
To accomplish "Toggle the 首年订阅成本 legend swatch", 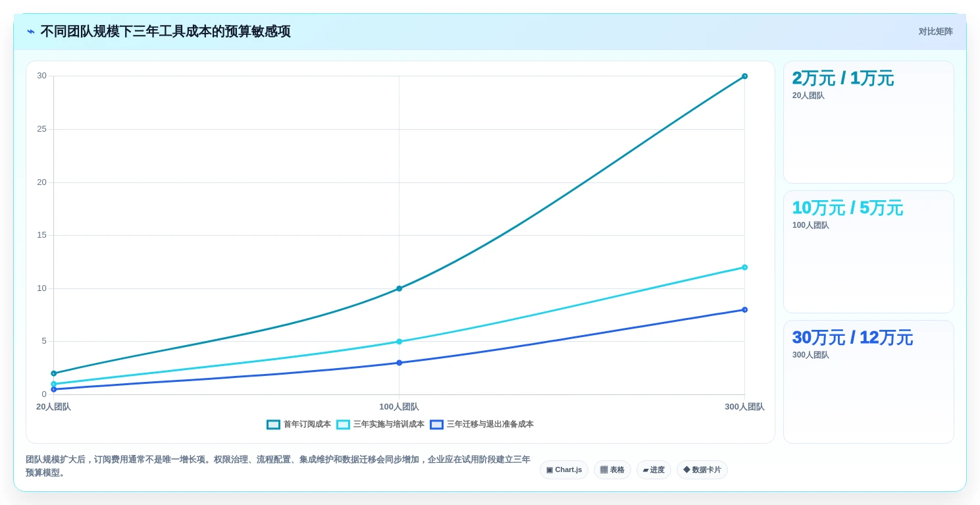I will pyautogui.click(x=273, y=425).
